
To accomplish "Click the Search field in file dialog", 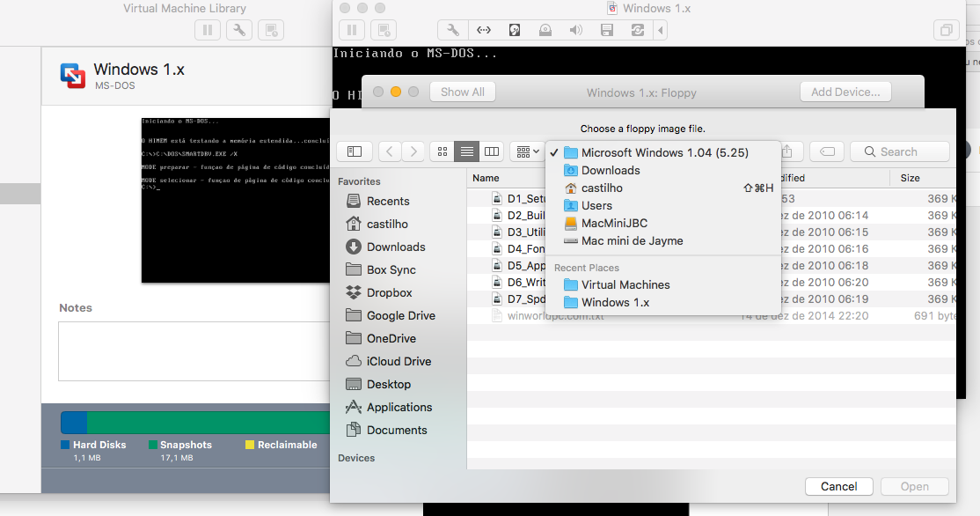I will (900, 151).
